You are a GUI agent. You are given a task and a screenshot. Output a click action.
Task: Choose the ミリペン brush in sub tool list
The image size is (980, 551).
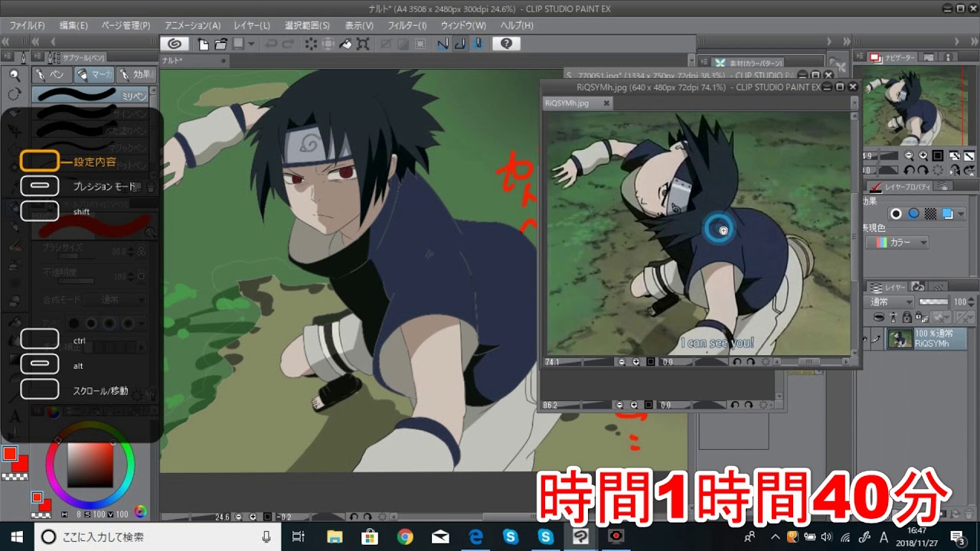coord(90,95)
